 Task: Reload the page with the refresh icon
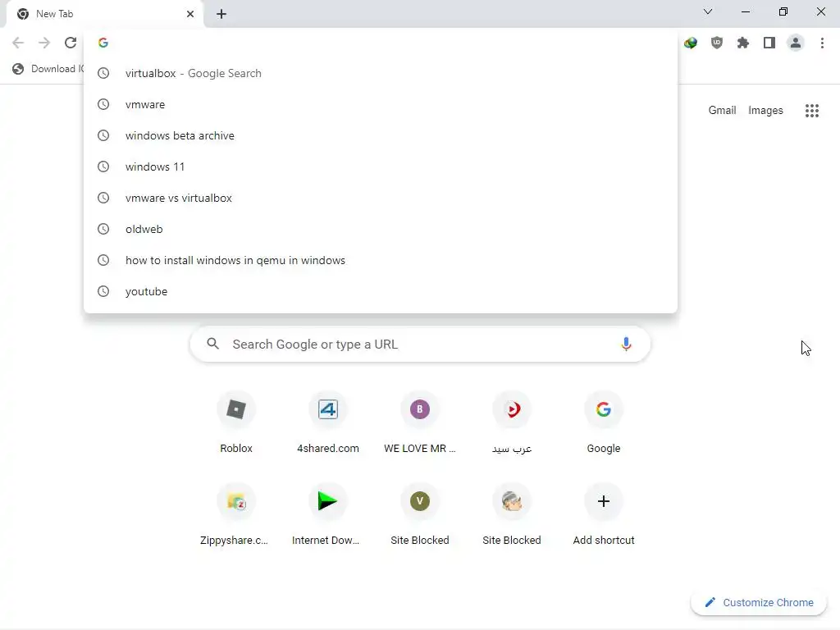click(x=71, y=43)
